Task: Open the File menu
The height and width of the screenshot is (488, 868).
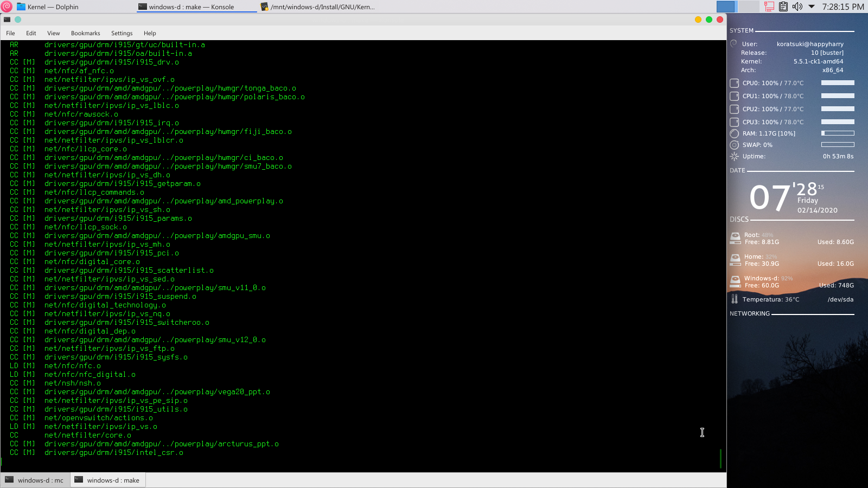Action: 10,33
